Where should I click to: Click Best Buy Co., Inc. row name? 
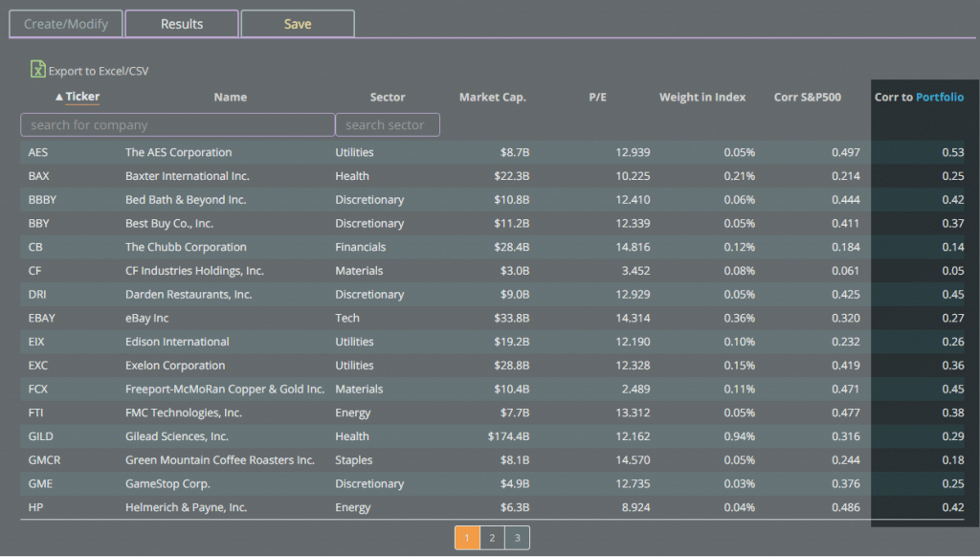(x=169, y=223)
